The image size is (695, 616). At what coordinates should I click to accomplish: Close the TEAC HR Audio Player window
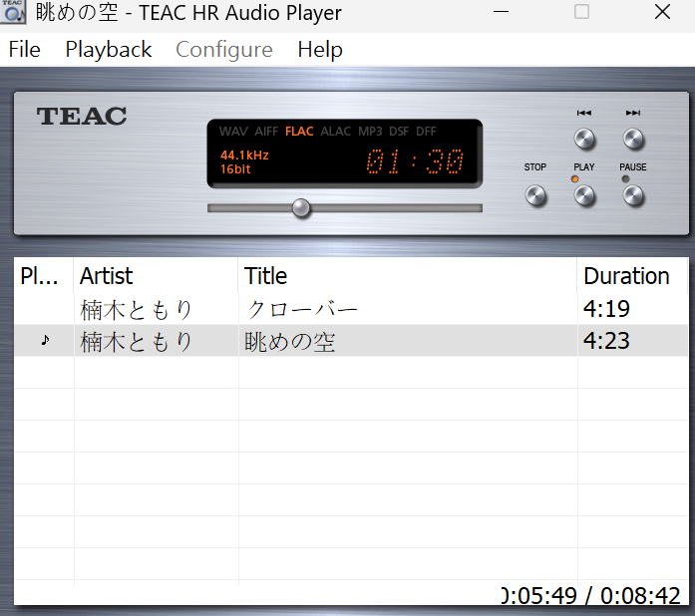[x=662, y=12]
